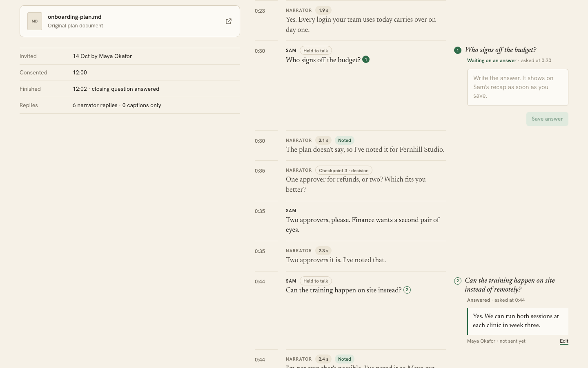Screen dimensions: 588x368
Task: Select the numbered badge 1 in side notes
Action: coord(458,50)
